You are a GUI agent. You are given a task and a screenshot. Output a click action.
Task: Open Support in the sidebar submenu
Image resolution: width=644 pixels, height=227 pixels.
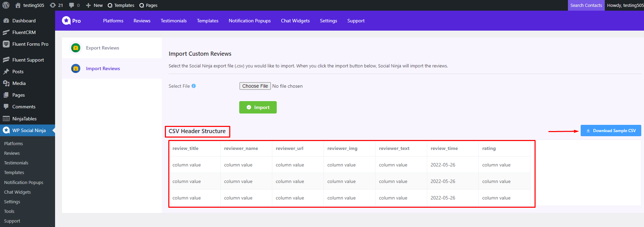point(12,221)
